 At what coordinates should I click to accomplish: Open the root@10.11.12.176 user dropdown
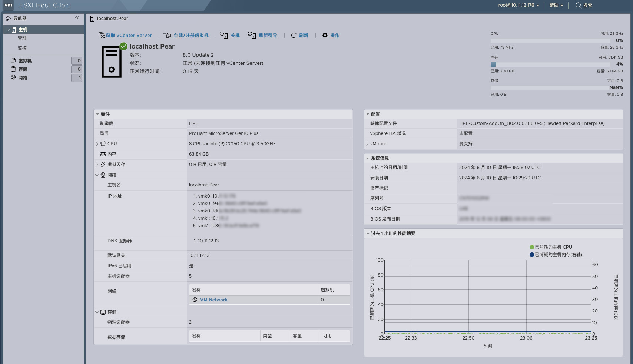tap(518, 5)
